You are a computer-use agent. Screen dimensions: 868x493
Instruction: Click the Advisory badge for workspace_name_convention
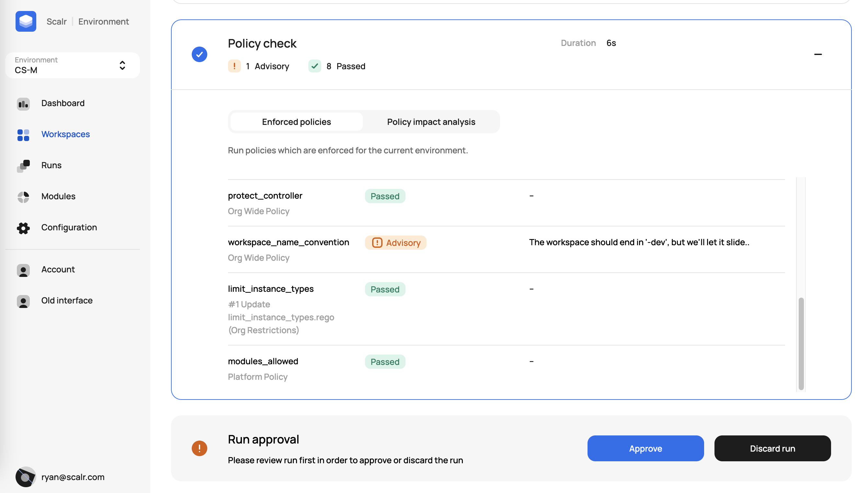point(395,242)
